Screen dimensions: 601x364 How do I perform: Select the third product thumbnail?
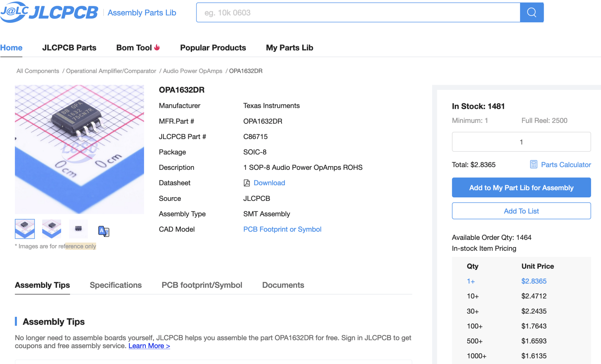(x=78, y=229)
